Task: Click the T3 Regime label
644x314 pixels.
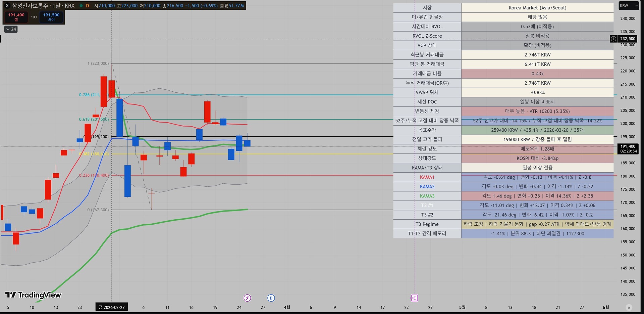Action: (427, 224)
